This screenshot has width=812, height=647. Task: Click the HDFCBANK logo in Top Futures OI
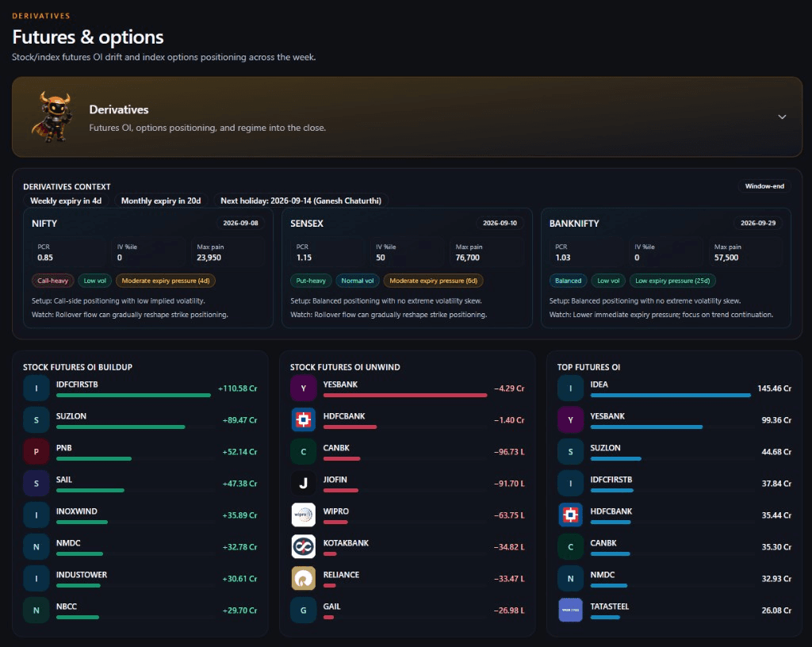coord(571,515)
